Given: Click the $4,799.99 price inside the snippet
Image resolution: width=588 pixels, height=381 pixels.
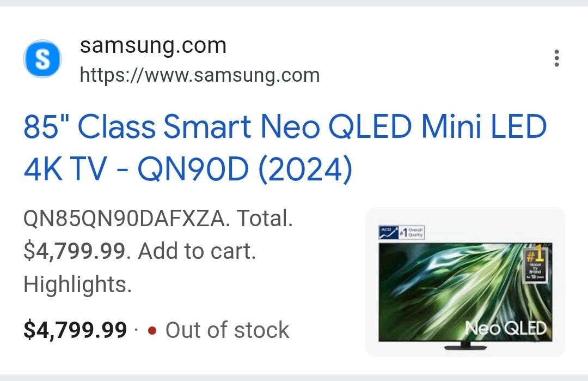Looking at the screenshot, I should tap(75, 252).
